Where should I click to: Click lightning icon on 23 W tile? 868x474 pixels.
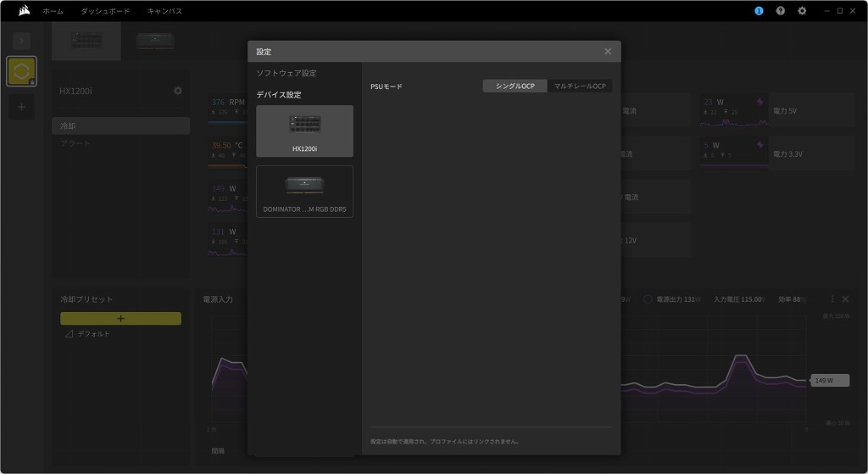click(x=760, y=102)
